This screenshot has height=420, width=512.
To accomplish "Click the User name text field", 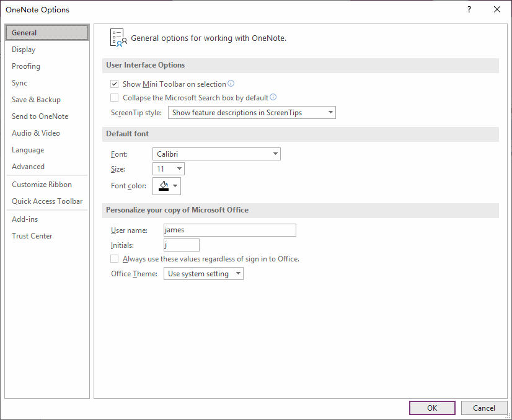I will (x=230, y=230).
